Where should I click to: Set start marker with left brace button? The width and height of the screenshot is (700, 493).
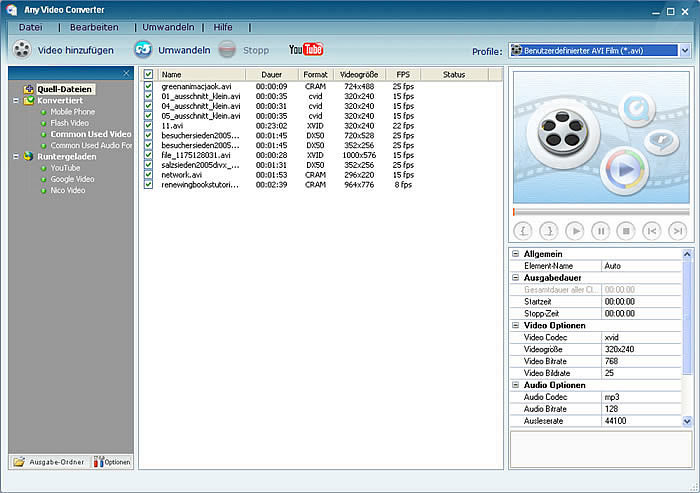[523, 231]
